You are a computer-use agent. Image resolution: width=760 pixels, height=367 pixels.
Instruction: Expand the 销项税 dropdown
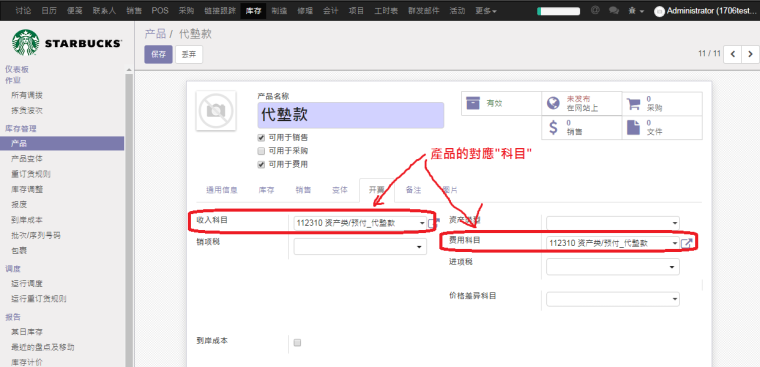point(360,247)
